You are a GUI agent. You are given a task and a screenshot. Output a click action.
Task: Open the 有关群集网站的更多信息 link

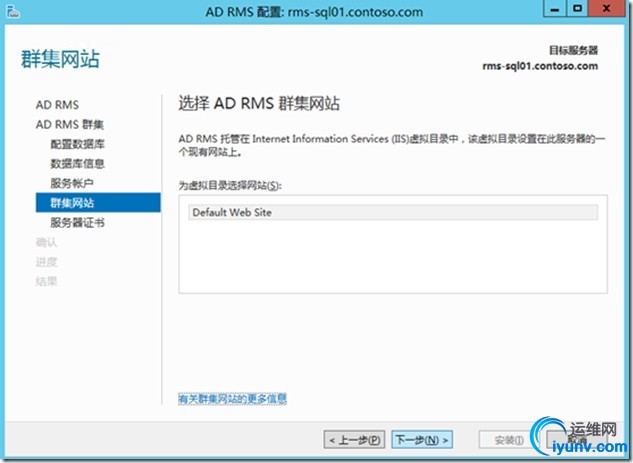click(232, 399)
